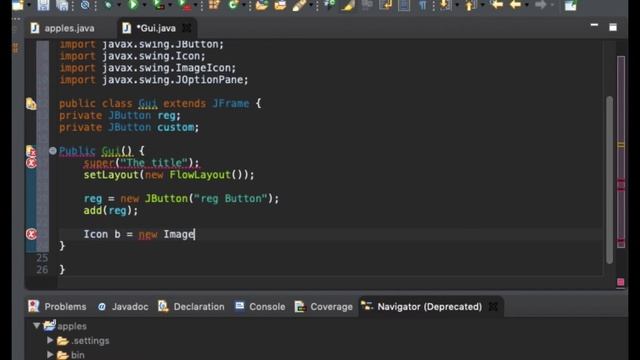Screen dimensions: 640x360
Task: Click the class Gui warning marker in gutter
Action: (x=31, y=104)
